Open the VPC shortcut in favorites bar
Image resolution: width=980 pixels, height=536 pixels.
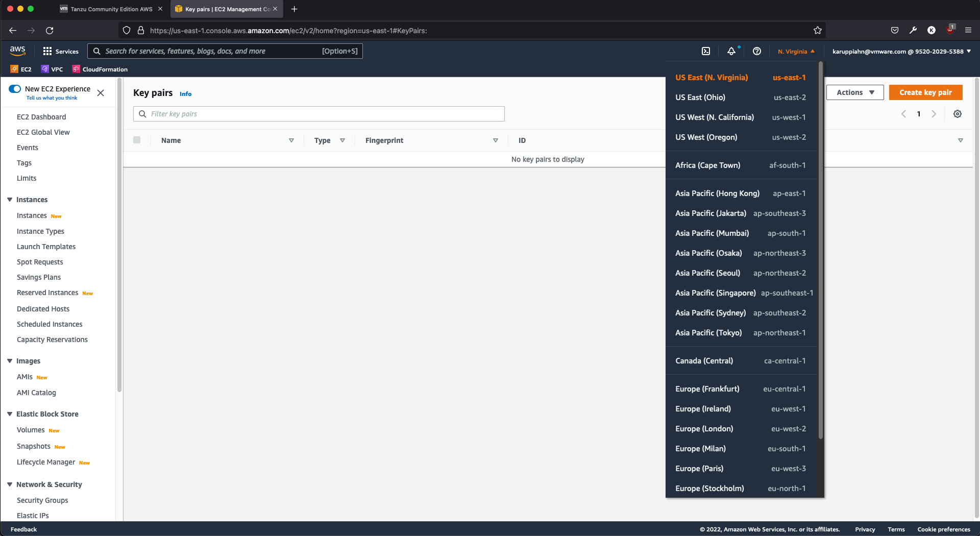(52, 69)
